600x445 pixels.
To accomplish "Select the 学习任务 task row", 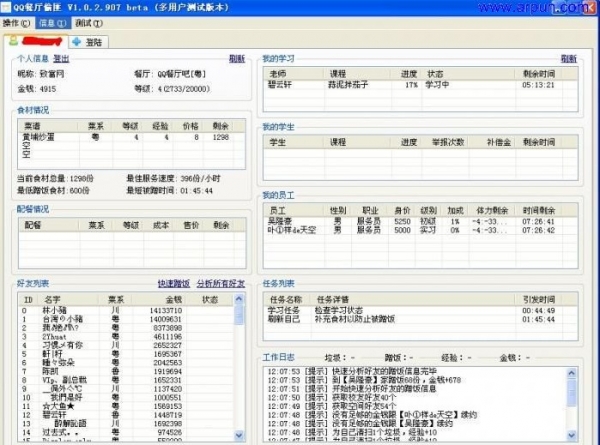I will [420, 310].
